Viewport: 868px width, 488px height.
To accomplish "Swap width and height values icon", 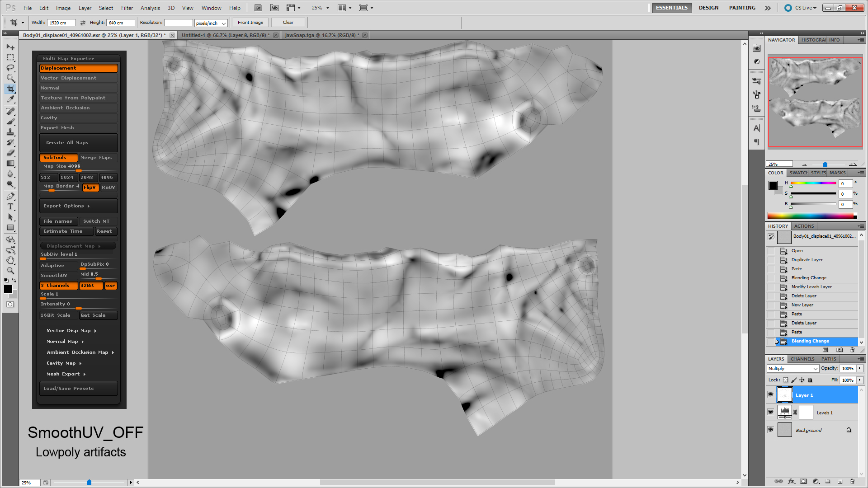I will (83, 23).
